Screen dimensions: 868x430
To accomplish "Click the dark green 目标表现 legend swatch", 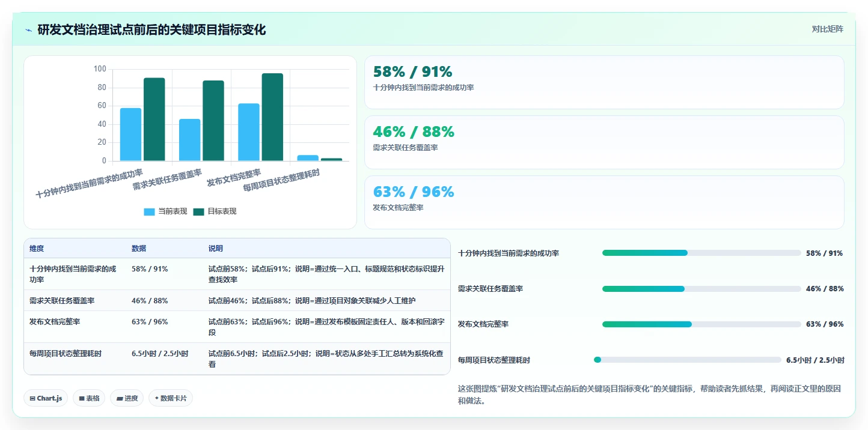I will point(198,212).
